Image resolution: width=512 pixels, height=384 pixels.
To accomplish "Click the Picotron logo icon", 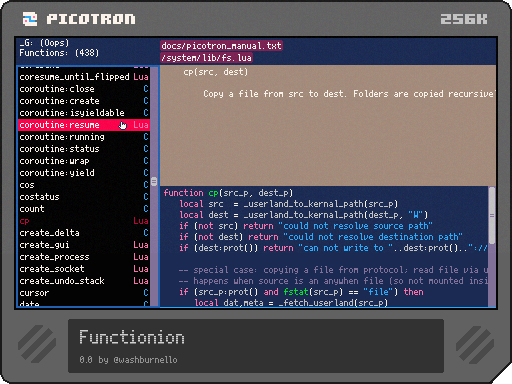I will [30, 19].
